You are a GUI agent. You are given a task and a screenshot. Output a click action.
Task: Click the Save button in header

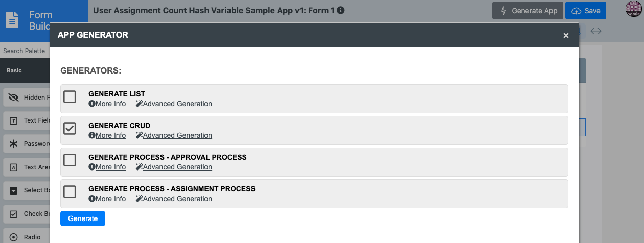[x=586, y=11]
